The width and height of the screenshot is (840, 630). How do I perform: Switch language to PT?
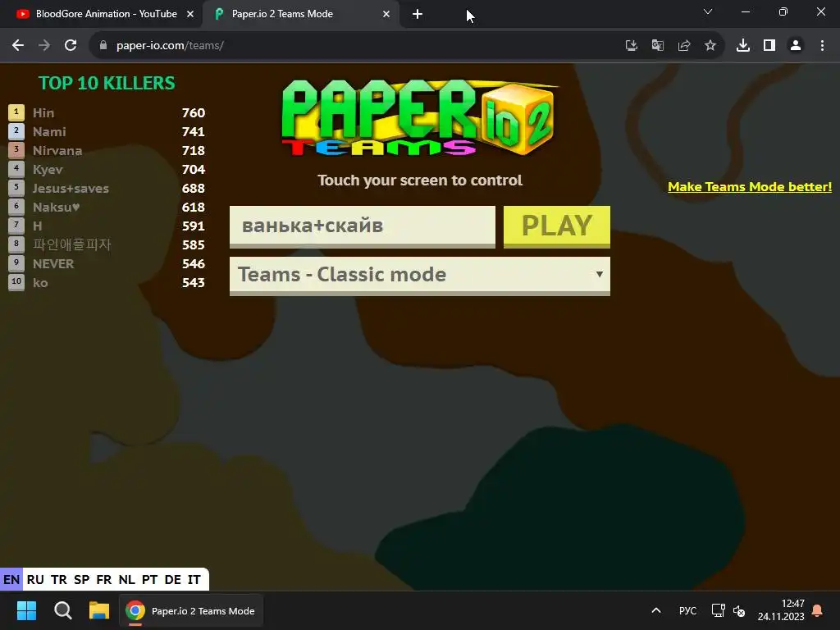(x=149, y=580)
